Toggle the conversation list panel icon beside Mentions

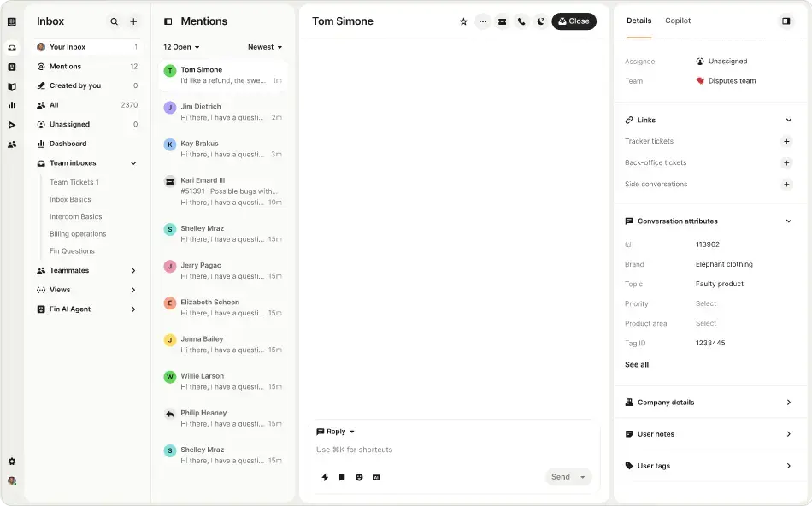coord(168,21)
